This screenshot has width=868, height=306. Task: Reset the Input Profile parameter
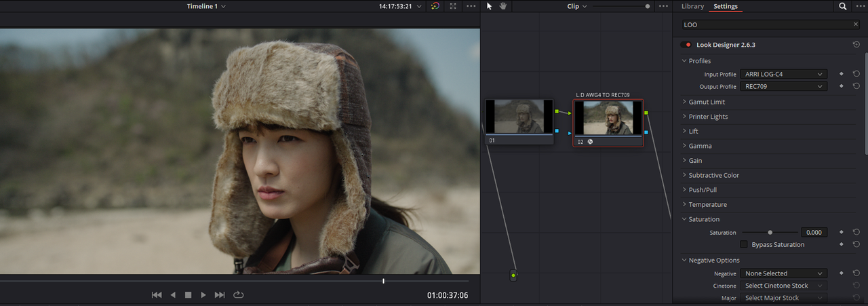coord(856,74)
